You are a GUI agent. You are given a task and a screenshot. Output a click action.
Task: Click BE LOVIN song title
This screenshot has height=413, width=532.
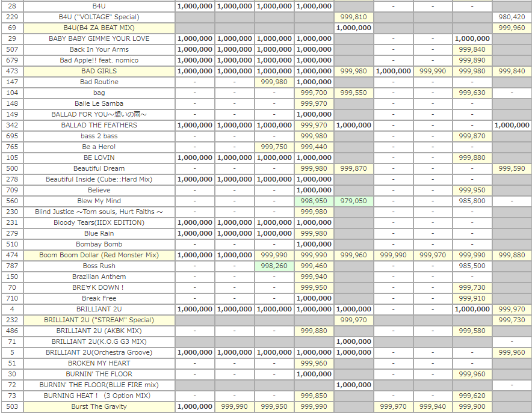coord(99,158)
